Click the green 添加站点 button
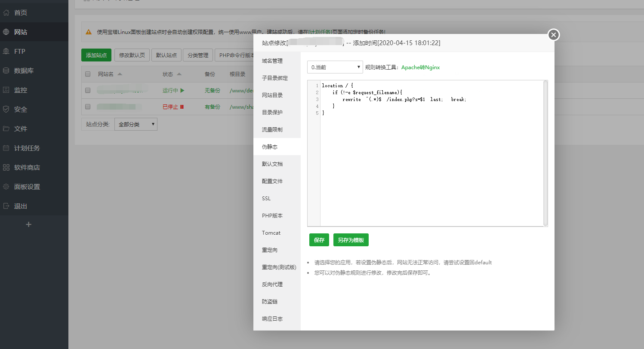The image size is (644, 349). click(x=96, y=55)
